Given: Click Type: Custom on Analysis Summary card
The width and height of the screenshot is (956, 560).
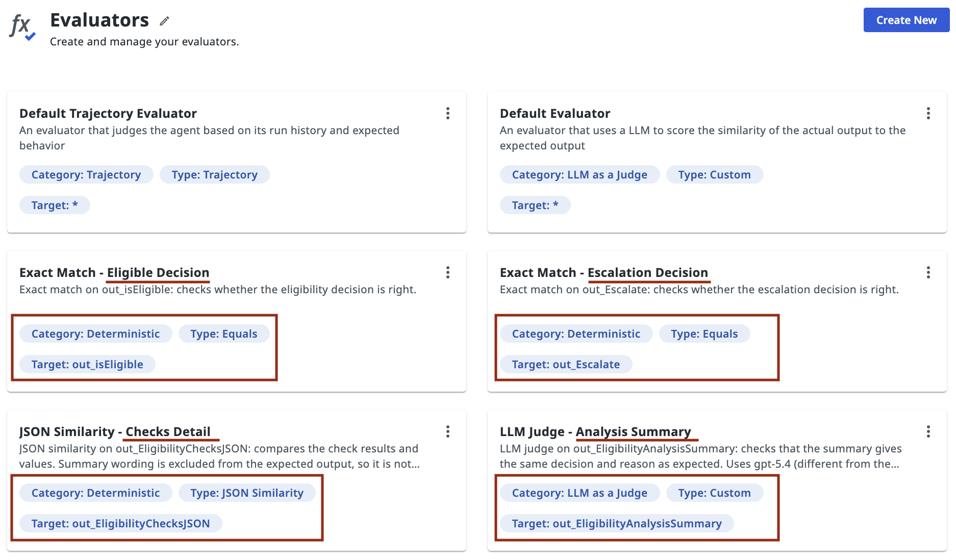Looking at the screenshot, I should click(x=715, y=493).
